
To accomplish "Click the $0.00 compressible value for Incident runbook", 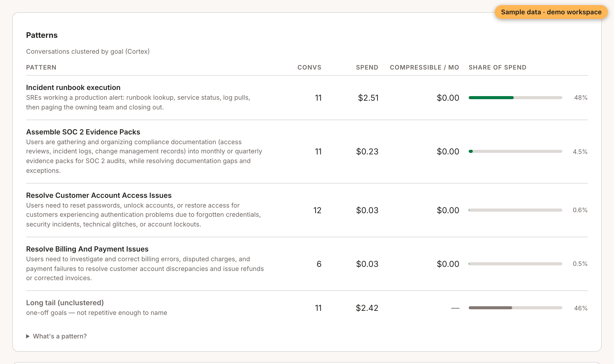I will (448, 98).
